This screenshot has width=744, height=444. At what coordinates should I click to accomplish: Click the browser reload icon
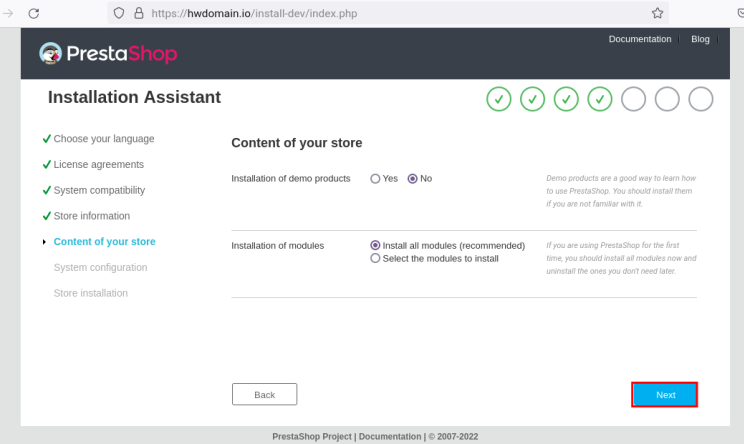coord(33,13)
